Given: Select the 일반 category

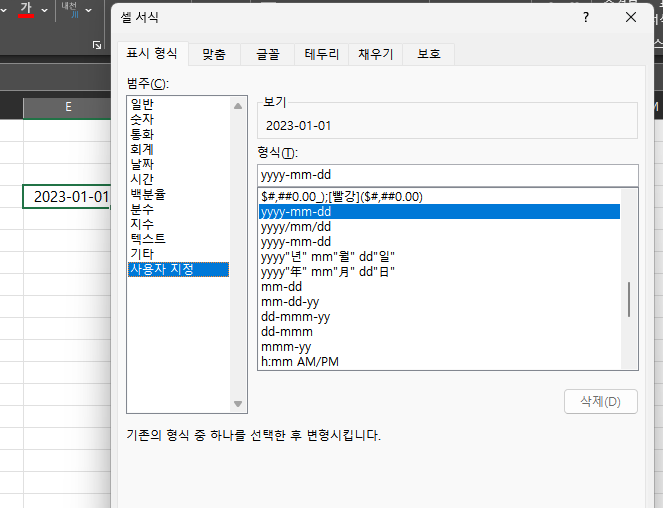Looking at the screenshot, I should 179,104.
